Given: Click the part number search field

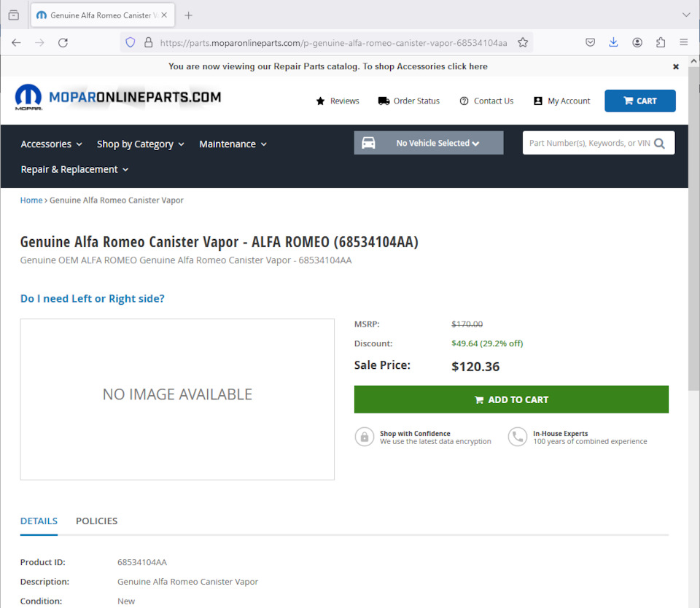Looking at the screenshot, I should (588, 144).
